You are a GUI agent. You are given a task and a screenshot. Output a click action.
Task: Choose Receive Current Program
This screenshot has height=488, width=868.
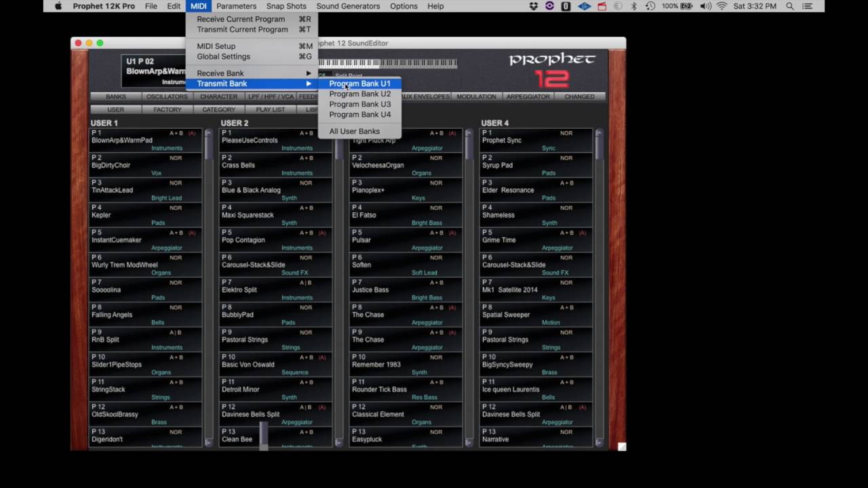pyautogui.click(x=252, y=19)
